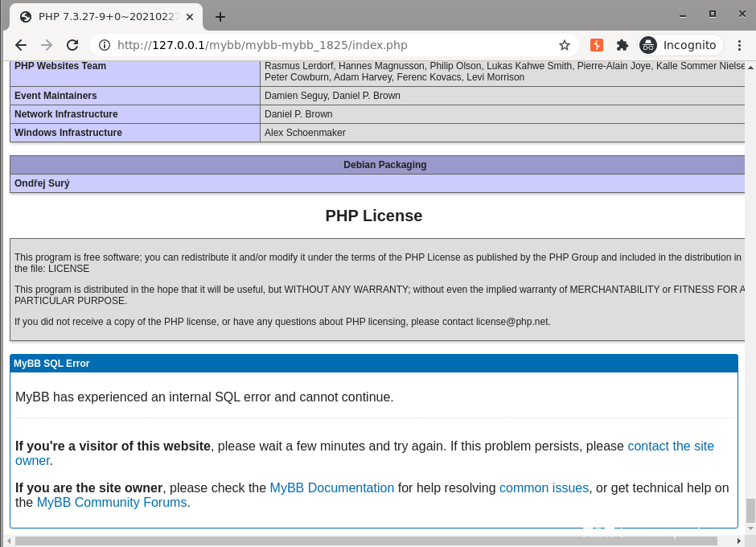Open a new browser tab
Image resolution: width=756 pixels, height=547 pixels.
(220, 16)
